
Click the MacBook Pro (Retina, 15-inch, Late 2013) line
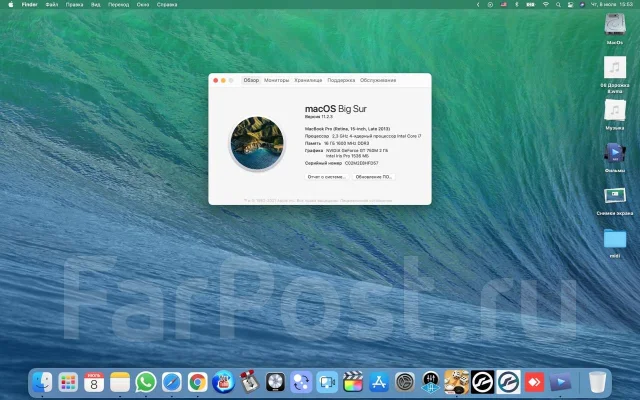[347, 129]
